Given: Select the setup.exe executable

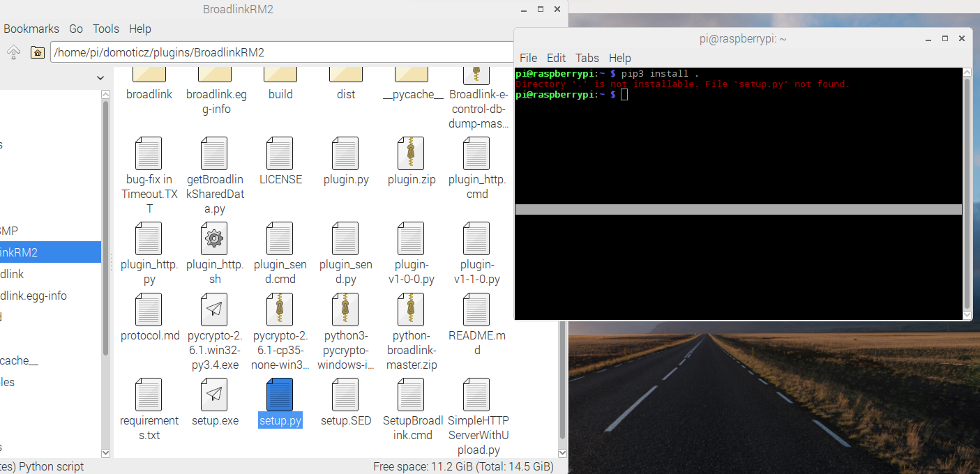Looking at the screenshot, I should (x=214, y=403).
